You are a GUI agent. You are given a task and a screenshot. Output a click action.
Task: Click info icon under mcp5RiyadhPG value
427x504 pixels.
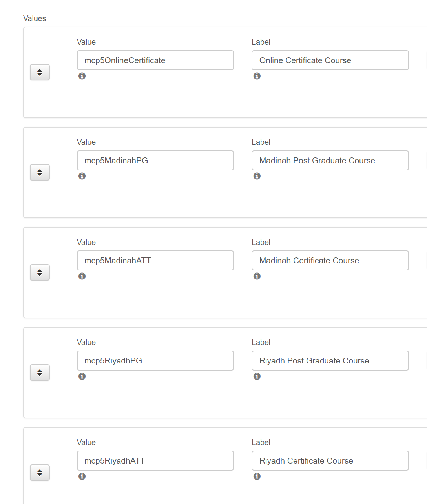tap(82, 376)
